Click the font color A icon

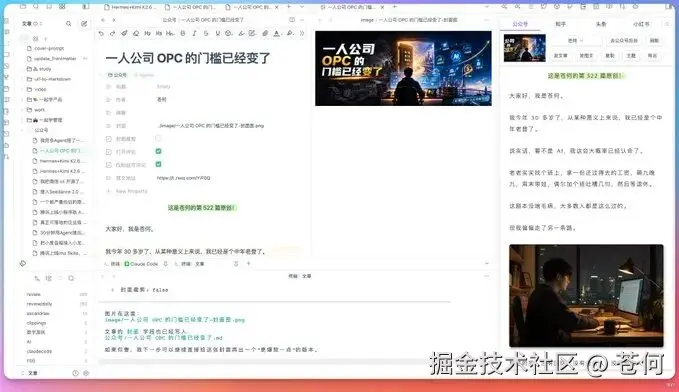coord(276,33)
